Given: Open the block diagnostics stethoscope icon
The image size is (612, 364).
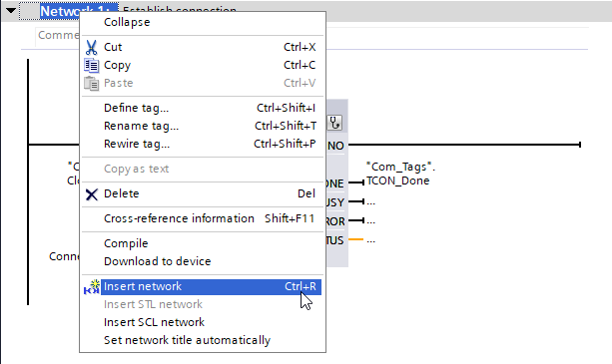Looking at the screenshot, I should click(x=334, y=123).
